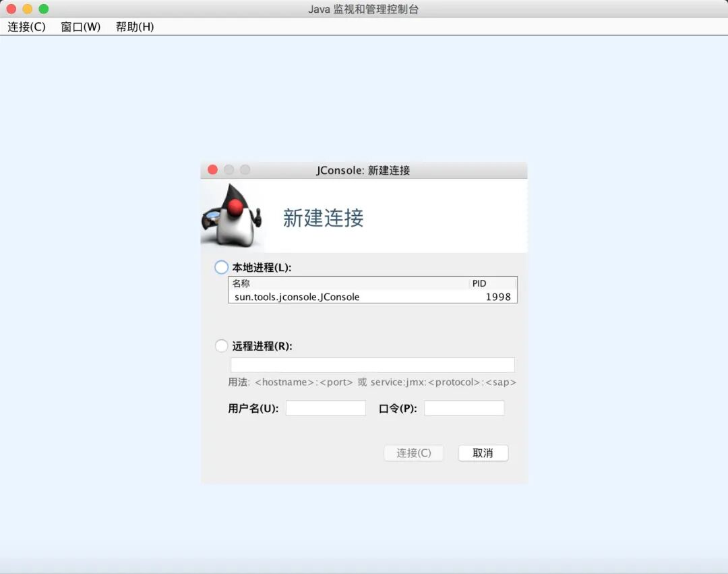Click the PID value 1998
Viewport: 728px width, 574px height.
pyautogui.click(x=498, y=297)
